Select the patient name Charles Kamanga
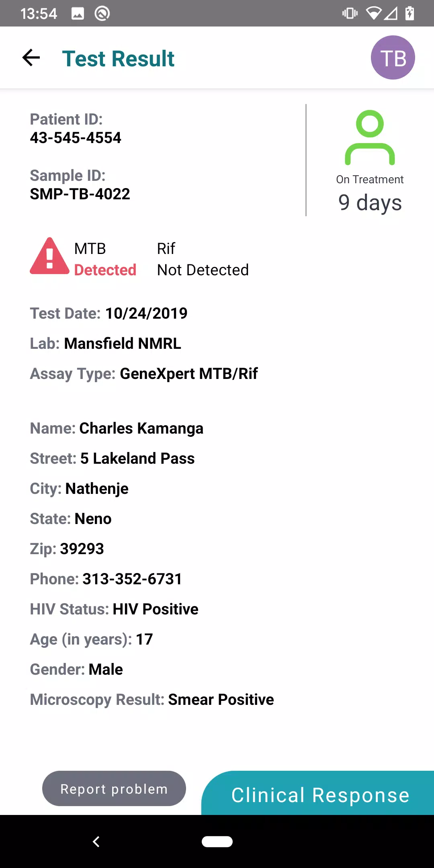This screenshot has height=868, width=434. (x=141, y=428)
